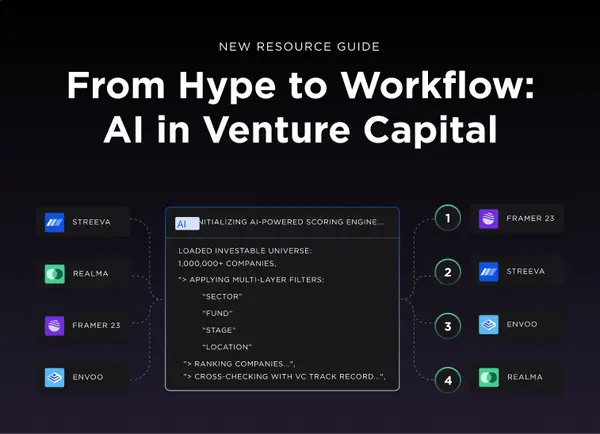Click the "FUND" filter entry
Screen dimensions: 600x434
(217, 313)
